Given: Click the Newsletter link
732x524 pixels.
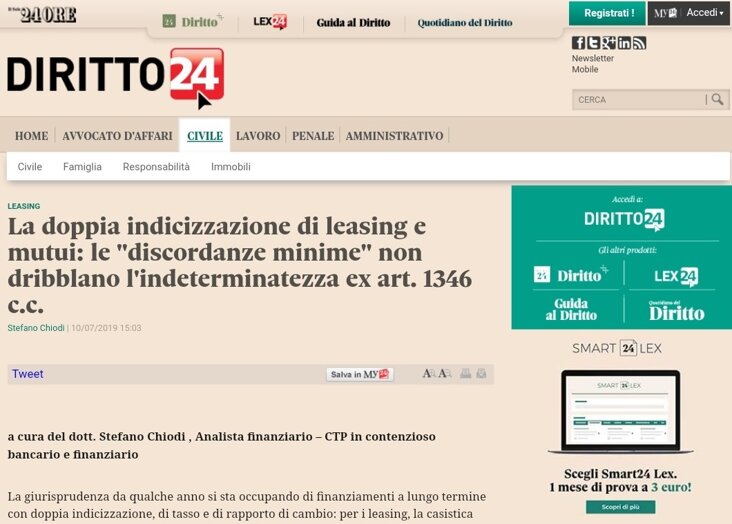Looking at the screenshot, I should coord(593,58).
